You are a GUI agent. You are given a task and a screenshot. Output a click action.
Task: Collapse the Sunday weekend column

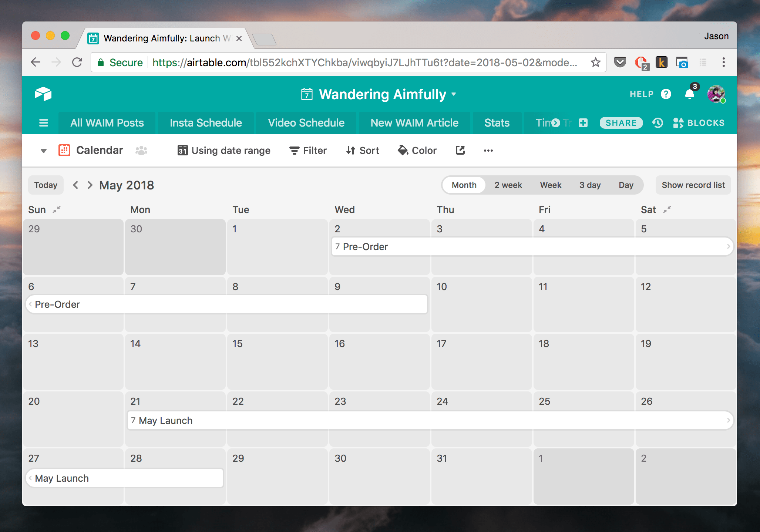point(57,209)
